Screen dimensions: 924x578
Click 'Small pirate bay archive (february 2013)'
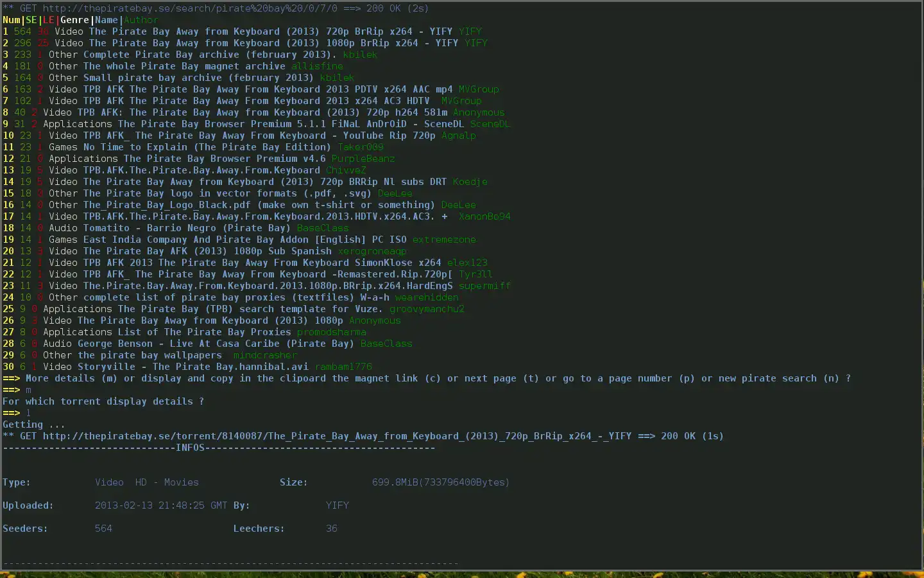pyautogui.click(x=198, y=78)
